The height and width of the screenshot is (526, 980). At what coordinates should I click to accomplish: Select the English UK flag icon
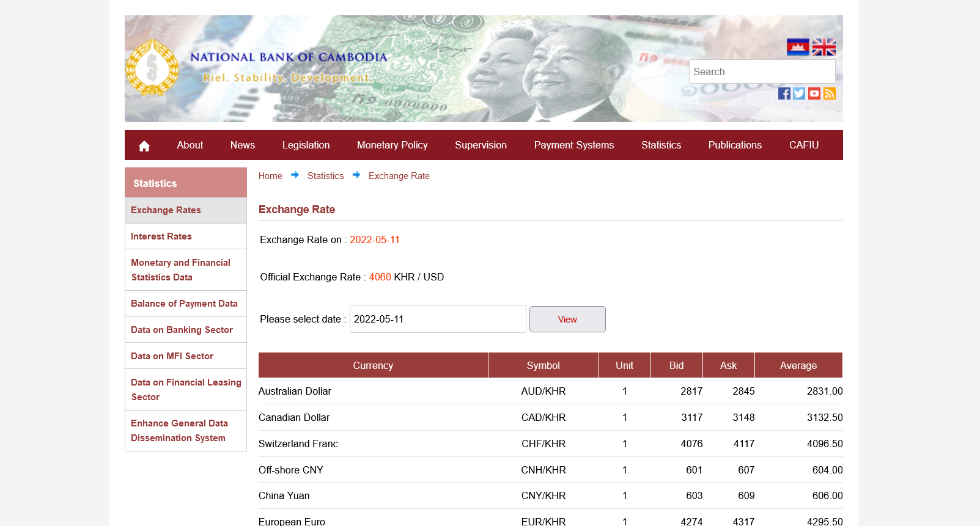click(823, 47)
